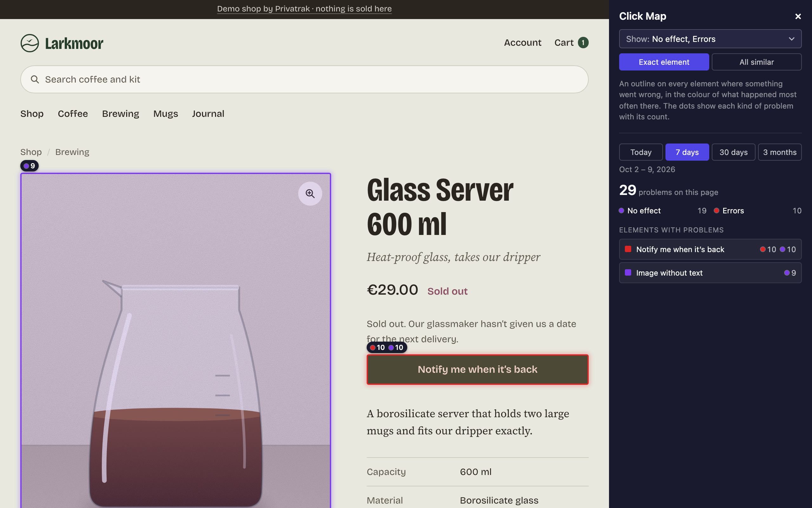Open the Shop nav menu item
The image size is (812, 508).
tap(32, 114)
